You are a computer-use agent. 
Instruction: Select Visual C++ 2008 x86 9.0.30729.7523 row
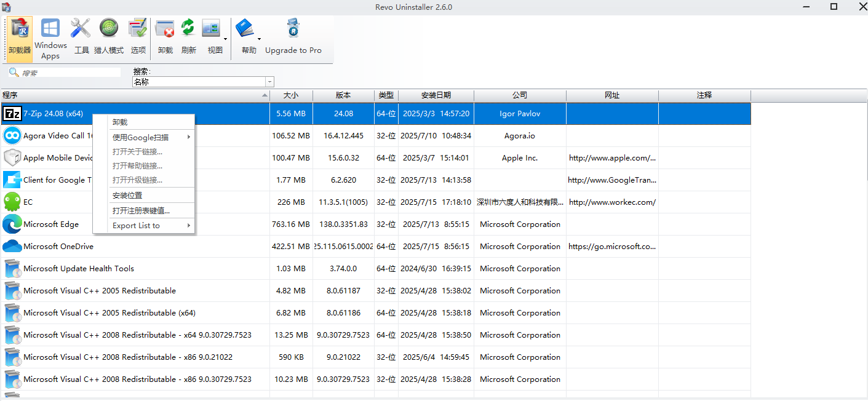click(x=375, y=379)
